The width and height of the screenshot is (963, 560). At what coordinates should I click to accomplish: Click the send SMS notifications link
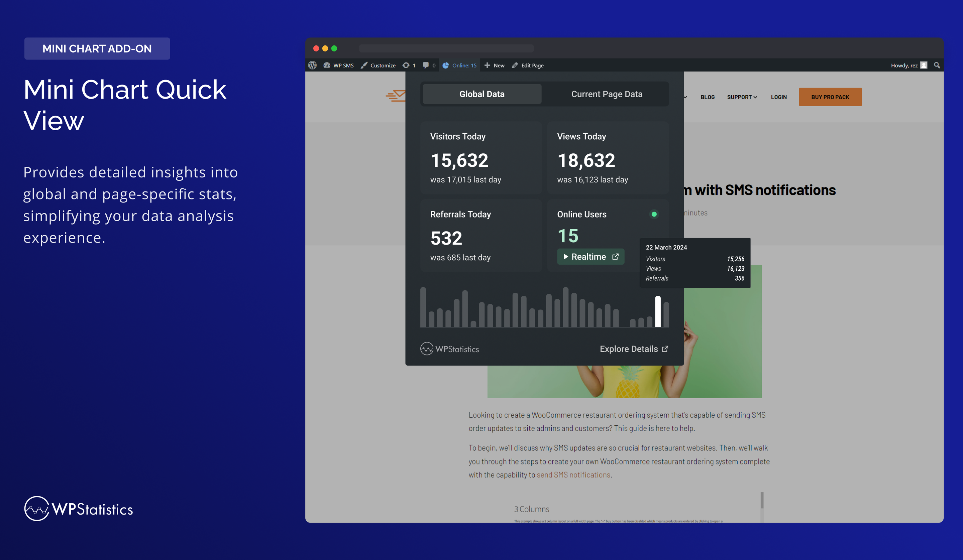tap(573, 475)
